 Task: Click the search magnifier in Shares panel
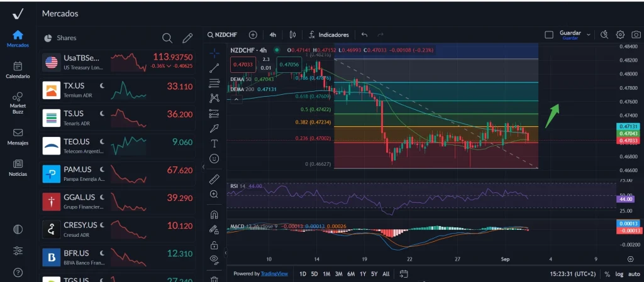167,38
